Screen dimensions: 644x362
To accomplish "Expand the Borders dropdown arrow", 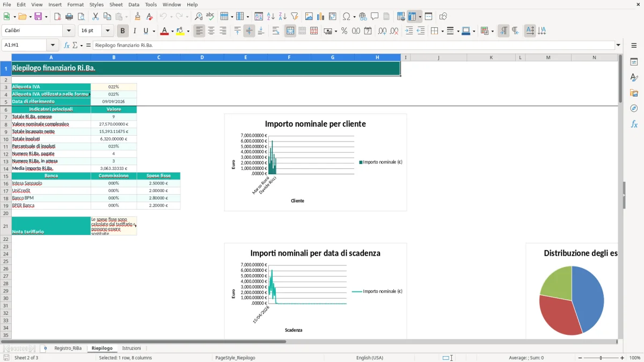I will pyautogui.click(x=442, y=31).
